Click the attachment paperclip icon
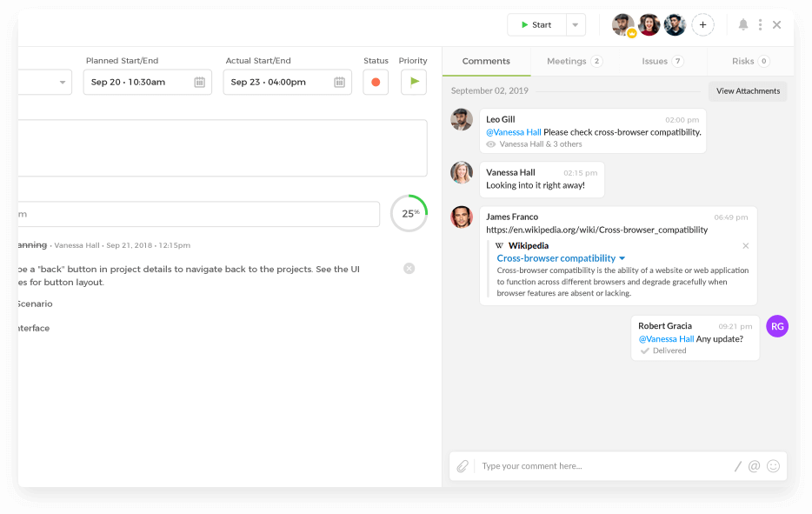Viewport: 812px width, 514px height. 463,466
